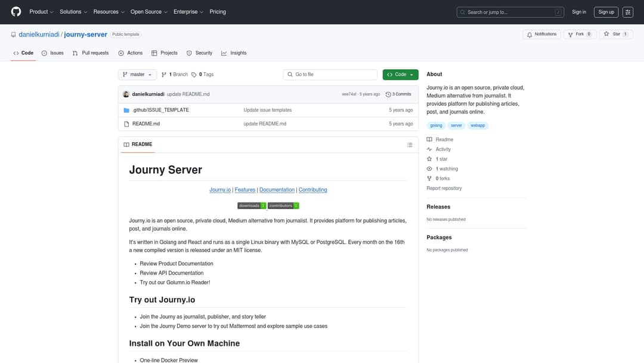Screen dimensions: 644x363
Task: Open the GitHub home logo
Action: pos(16,12)
